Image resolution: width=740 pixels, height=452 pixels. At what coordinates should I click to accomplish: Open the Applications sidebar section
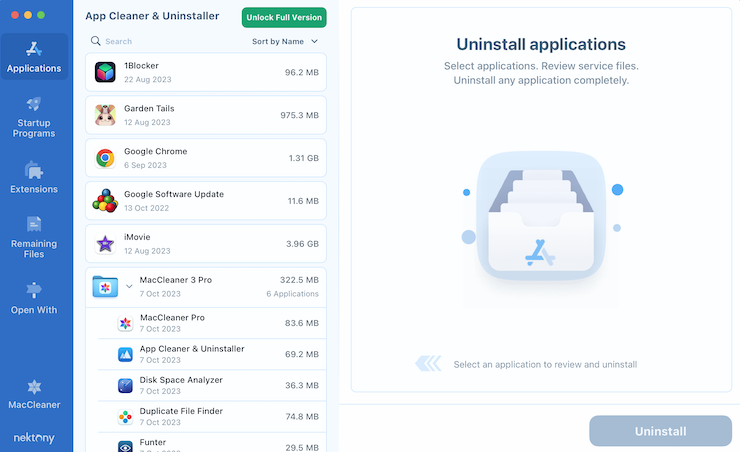pos(34,57)
